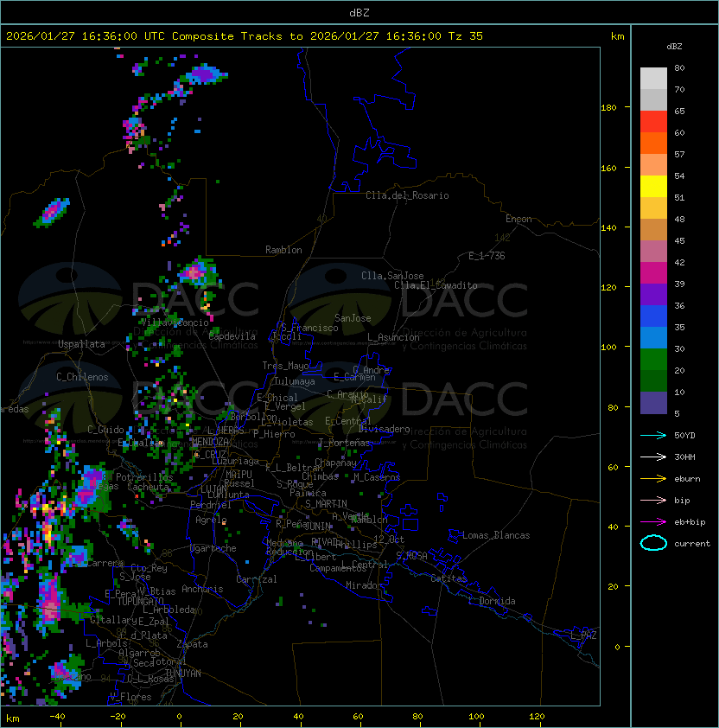Click the Cacheuta place label
Screen dimensions: 719x728
pyautogui.click(x=148, y=487)
